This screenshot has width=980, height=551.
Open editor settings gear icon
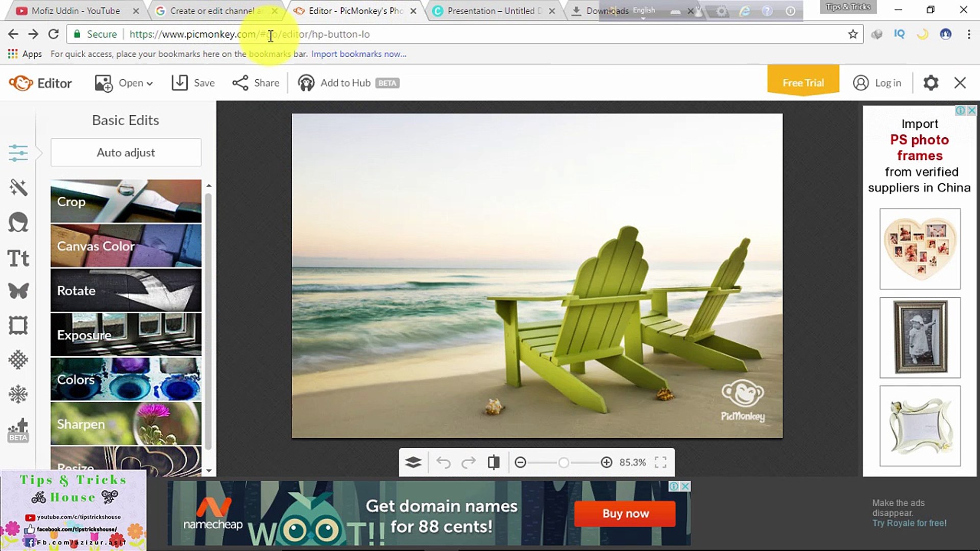point(931,83)
